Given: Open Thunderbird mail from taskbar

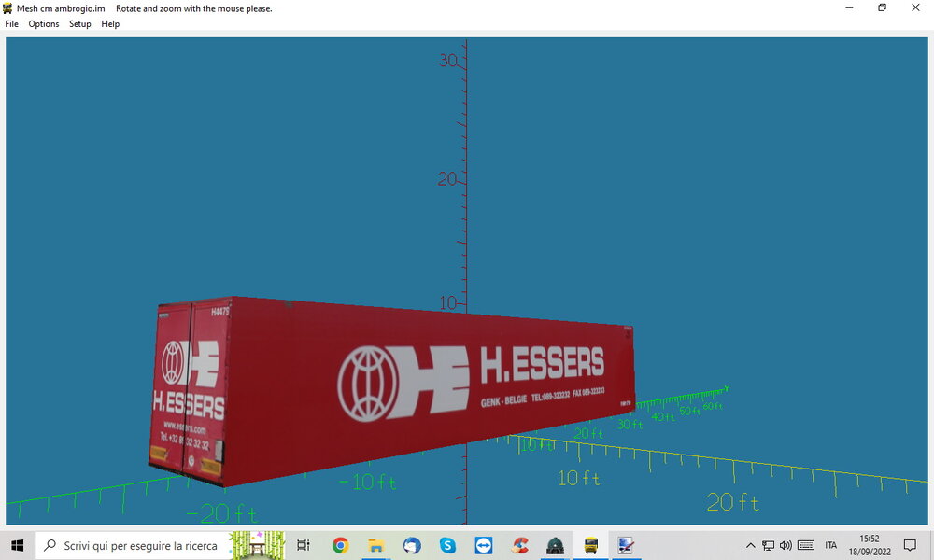Looking at the screenshot, I should click(x=412, y=545).
